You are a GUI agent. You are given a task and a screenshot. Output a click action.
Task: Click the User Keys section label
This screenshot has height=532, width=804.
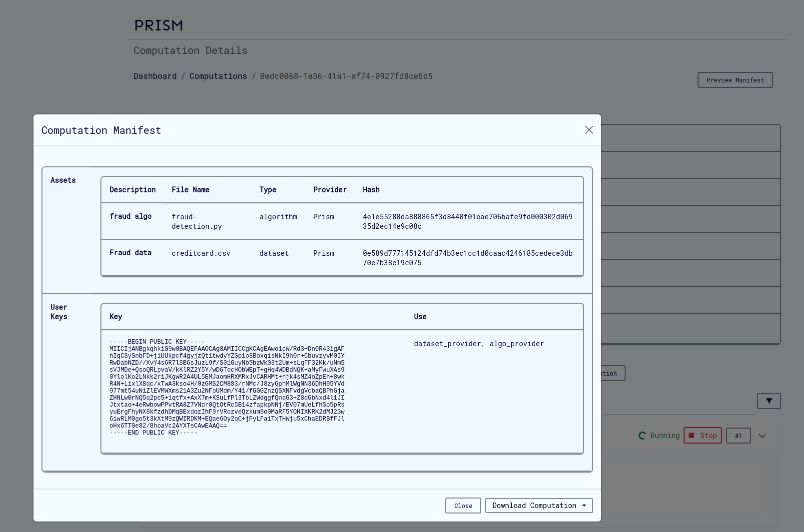coord(59,312)
